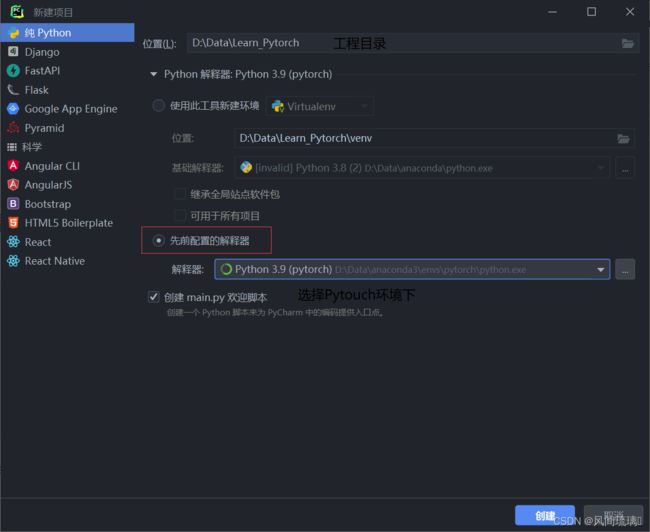Viewport: 650px width, 532px height.
Task: Click the Google App Engine icon
Action: [13, 109]
